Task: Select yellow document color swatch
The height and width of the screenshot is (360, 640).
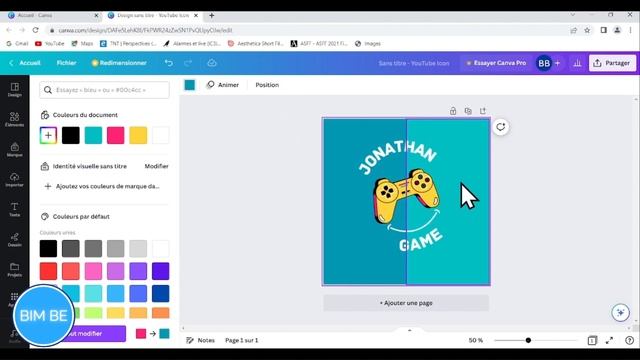Action: click(x=138, y=136)
